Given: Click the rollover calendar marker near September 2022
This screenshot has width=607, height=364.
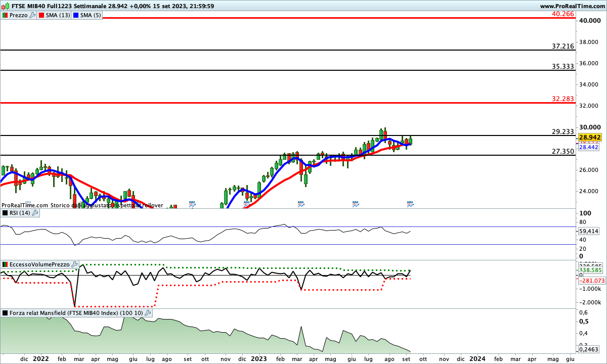Looking at the screenshot, I should (192, 204).
